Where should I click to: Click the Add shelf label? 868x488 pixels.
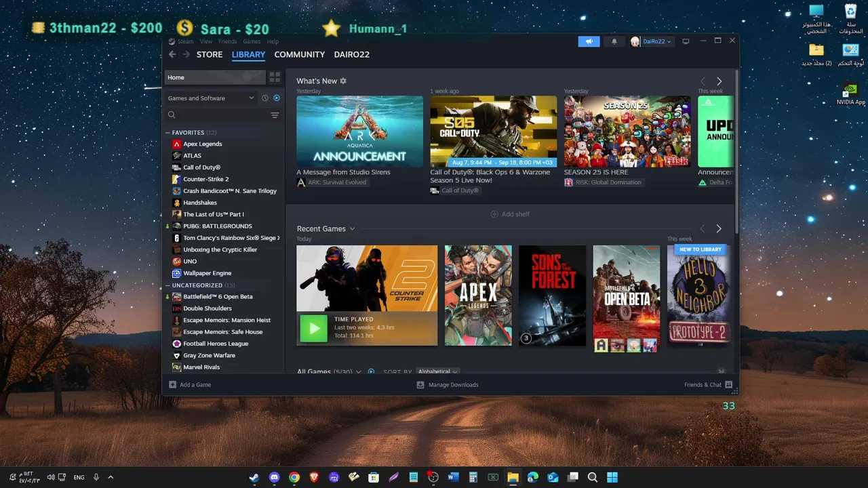coord(516,214)
